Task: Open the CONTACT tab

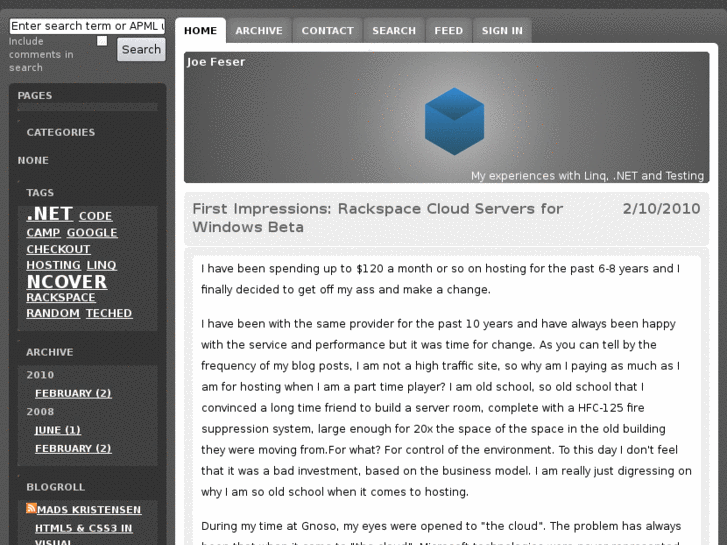Action: coord(327,31)
